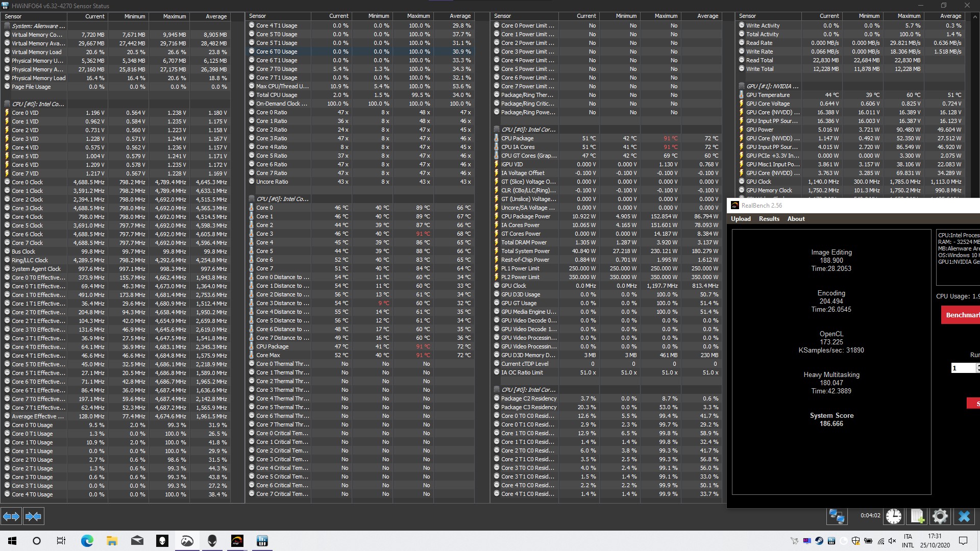Reset the sensor clock timer icon

pos(894,516)
